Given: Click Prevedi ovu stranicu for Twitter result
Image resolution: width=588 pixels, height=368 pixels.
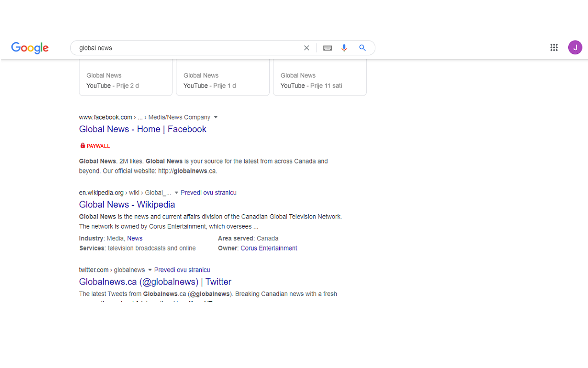Looking at the screenshot, I should coord(182,270).
